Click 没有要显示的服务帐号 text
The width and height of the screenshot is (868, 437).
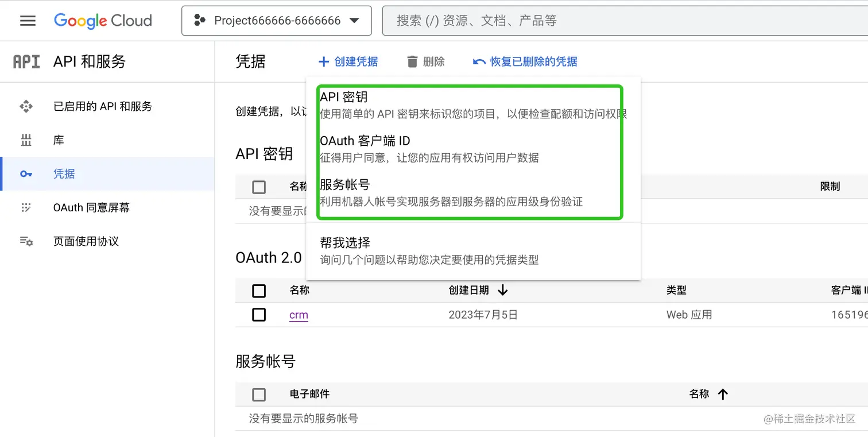[x=303, y=419]
